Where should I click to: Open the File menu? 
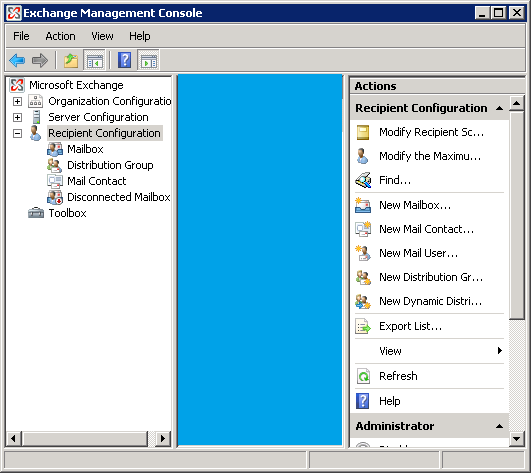click(x=21, y=36)
